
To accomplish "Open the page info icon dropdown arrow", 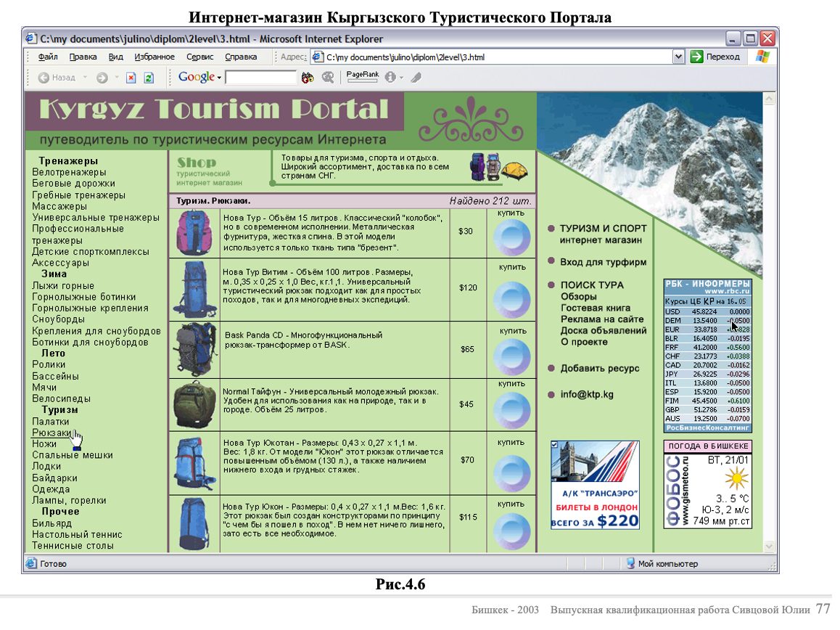I will (401, 78).
